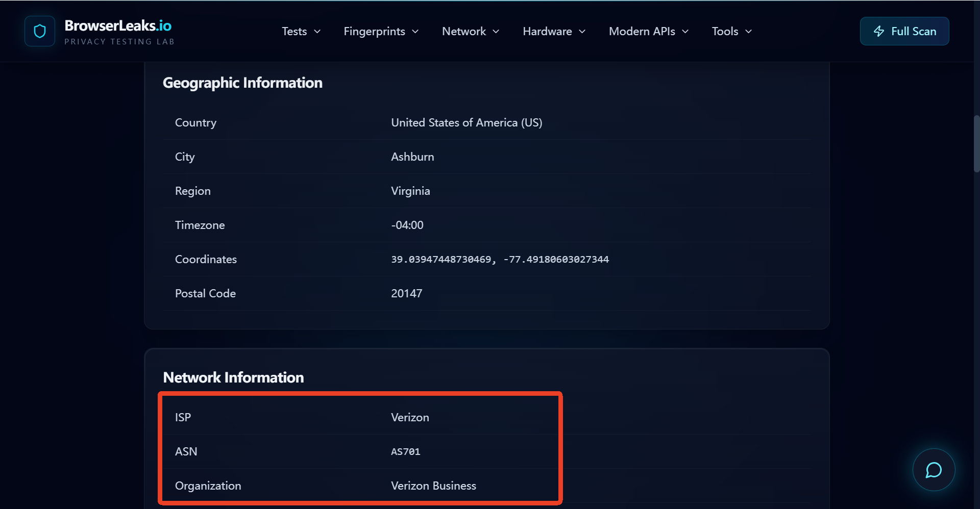Select the region value Virginia
The height and width of the screenshot is (509, 980).
pos(410,191)
